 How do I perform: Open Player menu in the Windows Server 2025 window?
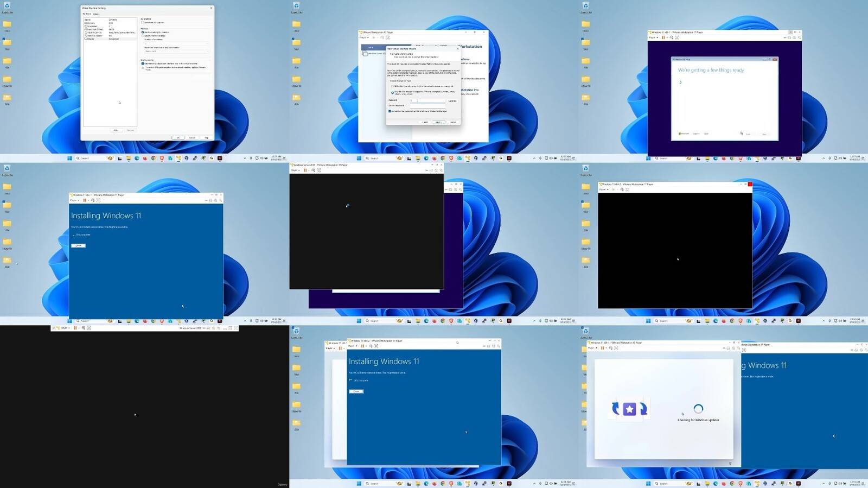coord(295,170)
